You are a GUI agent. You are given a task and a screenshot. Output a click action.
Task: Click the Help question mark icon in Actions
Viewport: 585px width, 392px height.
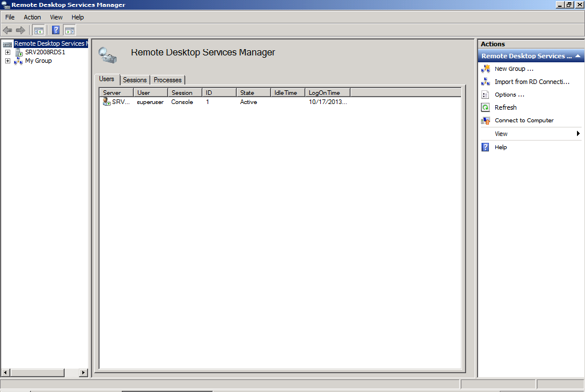(x=485, y=147)
